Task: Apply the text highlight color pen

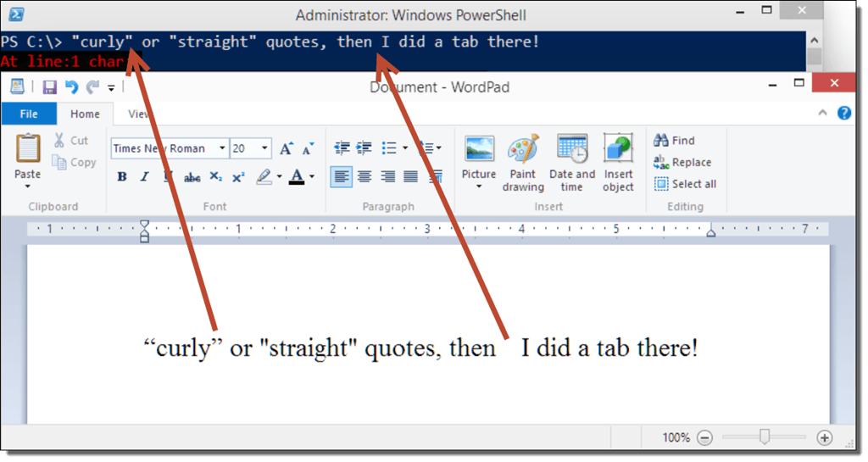Action: pyautogui.click(x=264, y=176)
